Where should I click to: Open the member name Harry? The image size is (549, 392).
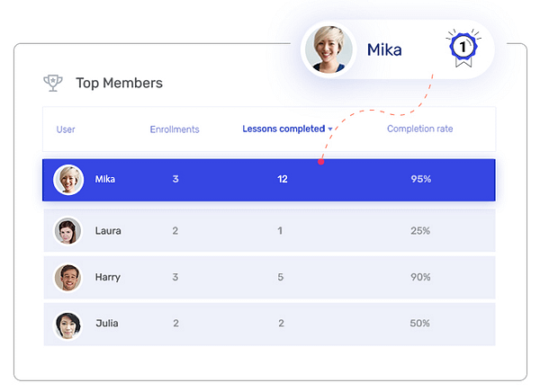108,278
